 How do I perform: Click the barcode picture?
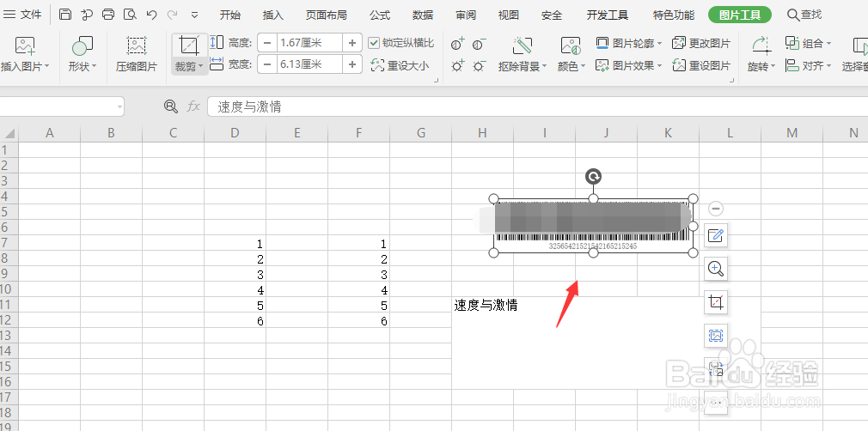[x=593, y=226]
